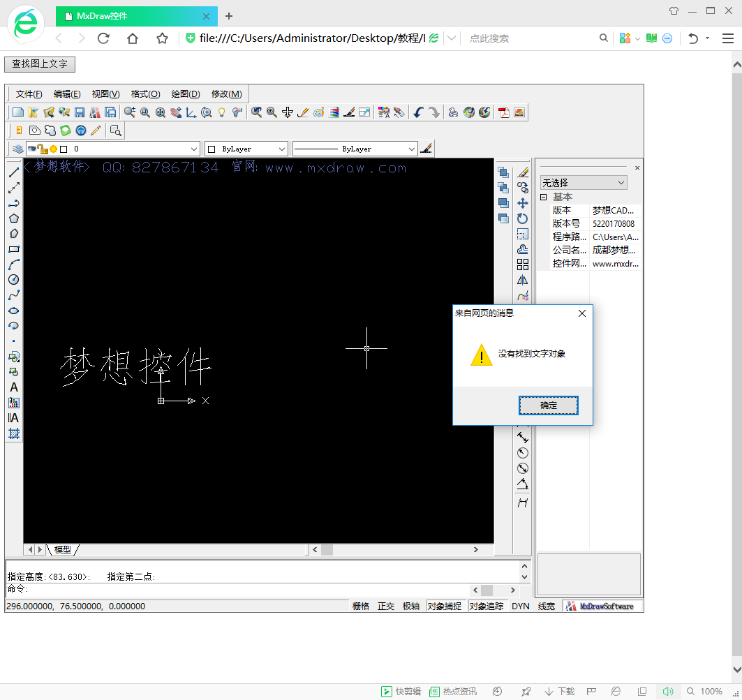The height and width of the screenshot is (700, 742).
Task: Select the Move tool in modify toolbar
Action: [522, 203]
